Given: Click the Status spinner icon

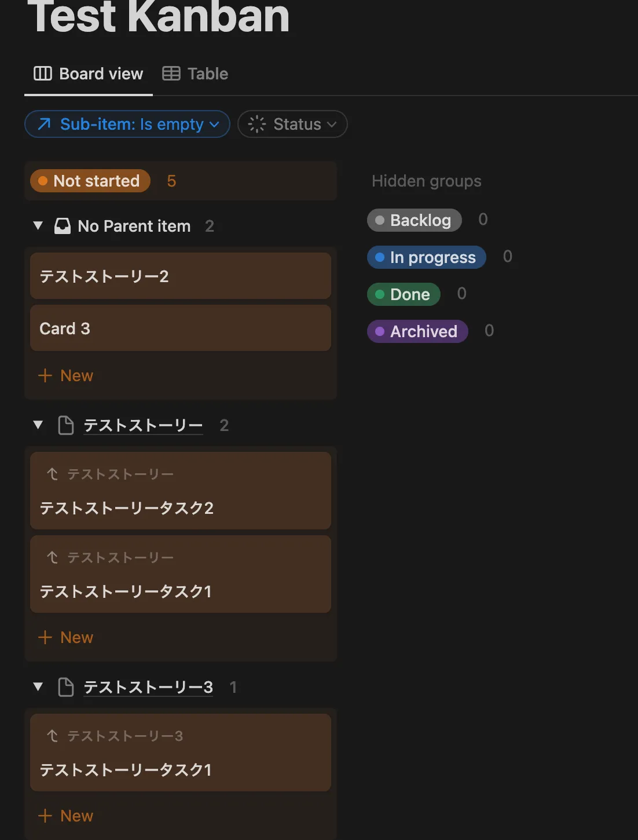Looking at the screenshot, I should pyautogui.click(x=256, y=124).
